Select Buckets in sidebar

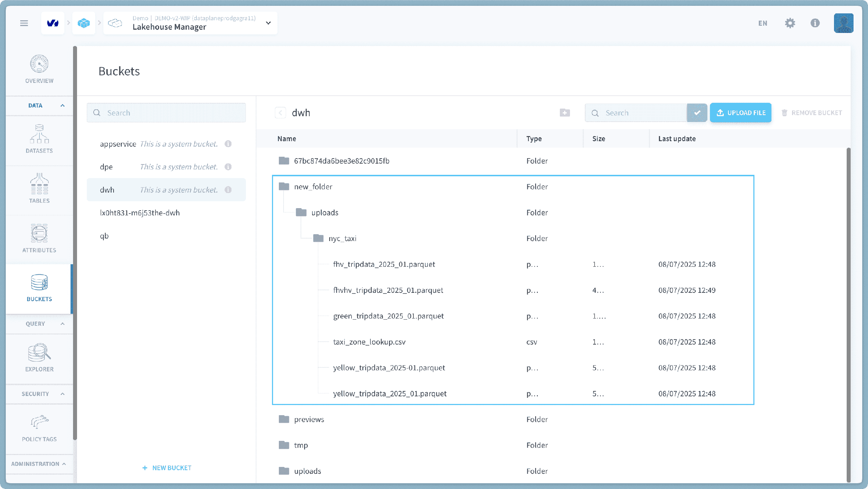coord(39,288)
